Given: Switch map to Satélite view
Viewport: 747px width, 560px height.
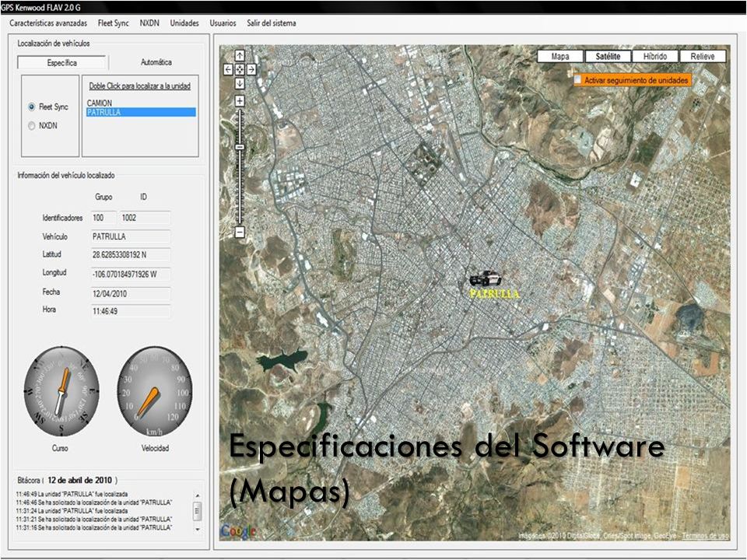Looking at the screenshot, I should (x=608, y=56).
